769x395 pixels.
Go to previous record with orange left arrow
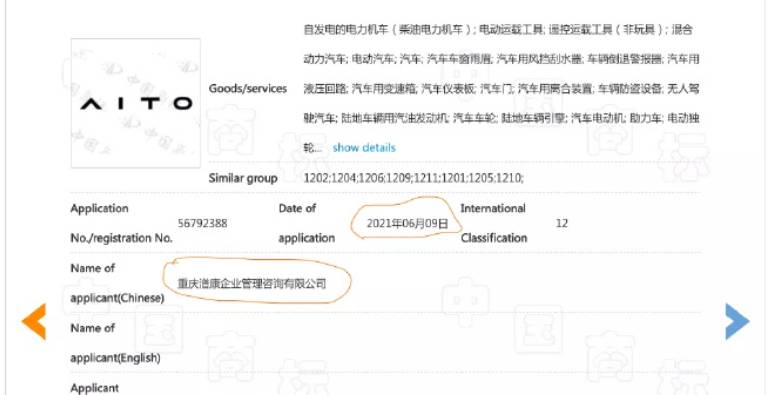pos(34,321)
